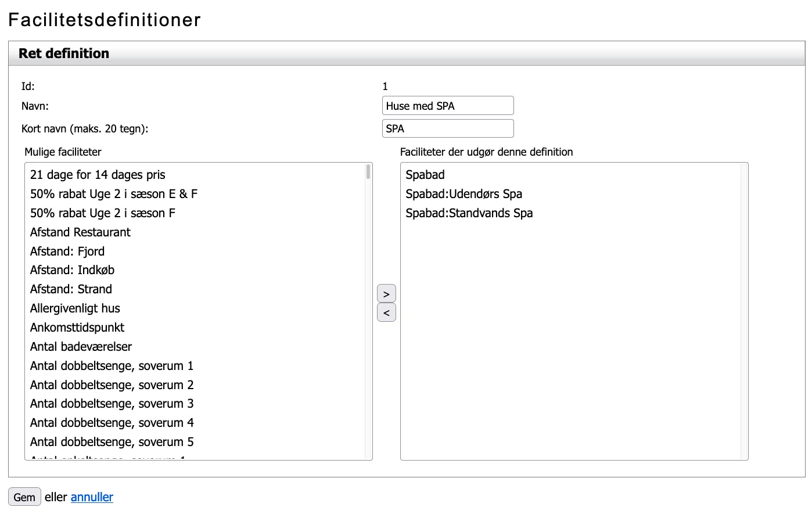Click the Kort navn field containing 'SPA'

pyautogui.click(x=448, y=128)
